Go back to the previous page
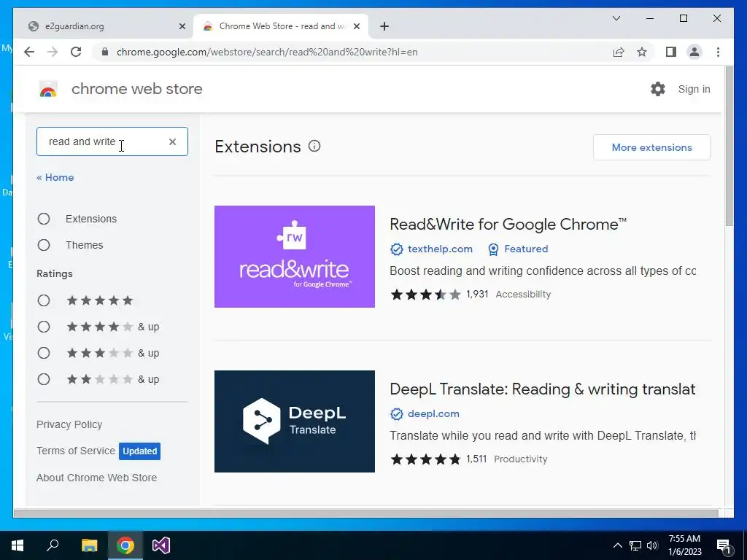 tap(29, 52)
